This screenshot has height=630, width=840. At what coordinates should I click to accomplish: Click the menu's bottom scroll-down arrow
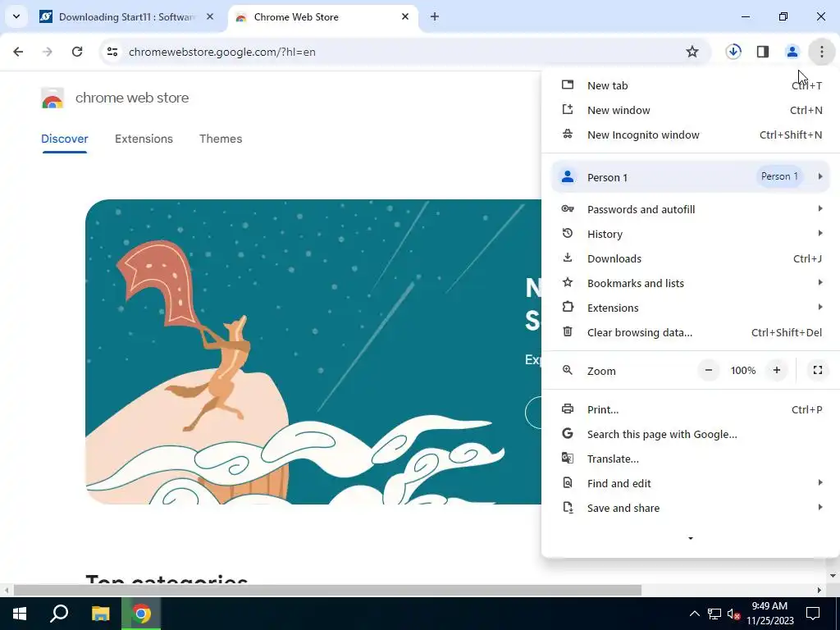point(691,538)
